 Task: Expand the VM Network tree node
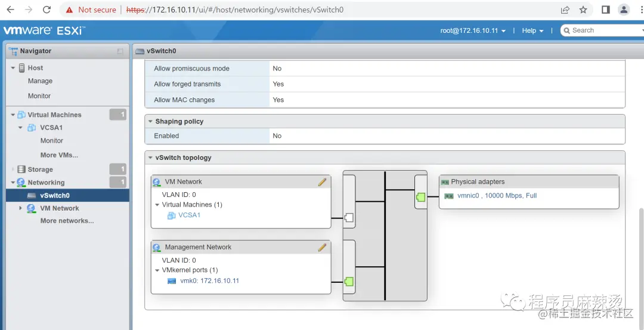(20, 208)
